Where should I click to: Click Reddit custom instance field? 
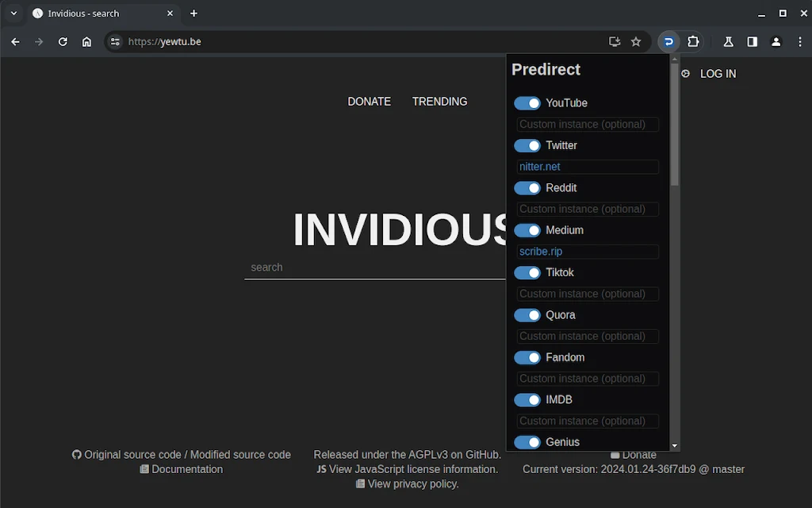[588, 210]
